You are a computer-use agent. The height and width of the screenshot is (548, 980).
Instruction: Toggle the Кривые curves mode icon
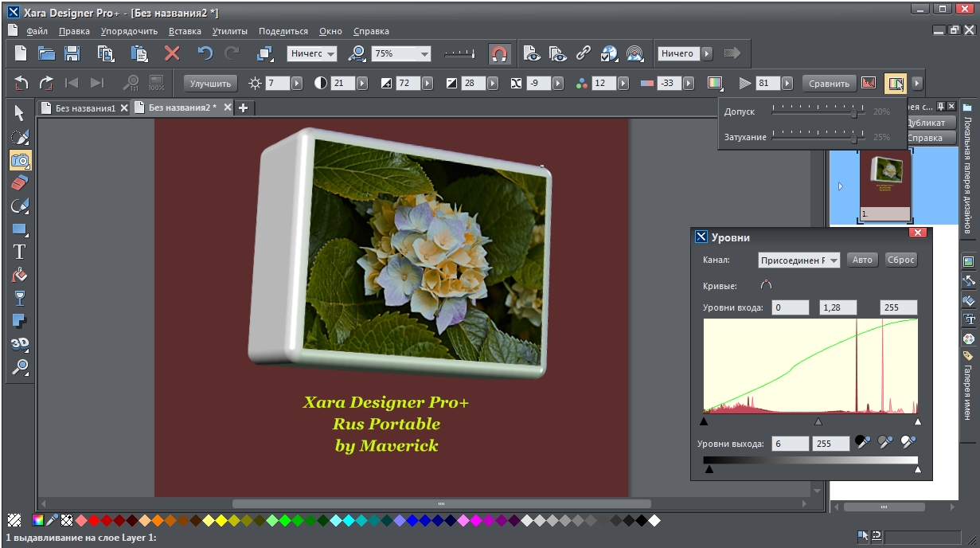pyautogui.click(x=766, y=285)
